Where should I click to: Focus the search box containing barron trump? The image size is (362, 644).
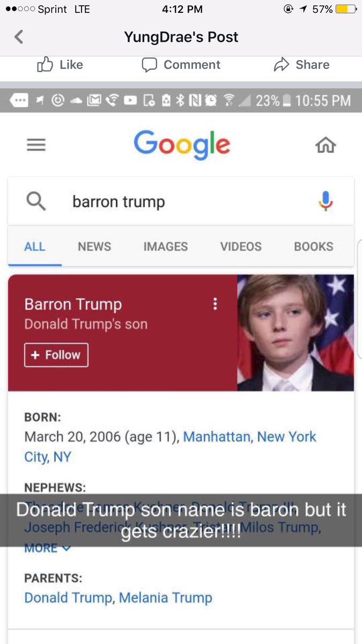[181, 202]
